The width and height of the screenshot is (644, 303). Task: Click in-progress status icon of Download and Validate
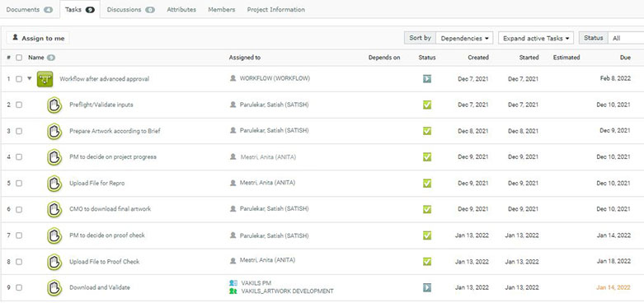[427, 287]
